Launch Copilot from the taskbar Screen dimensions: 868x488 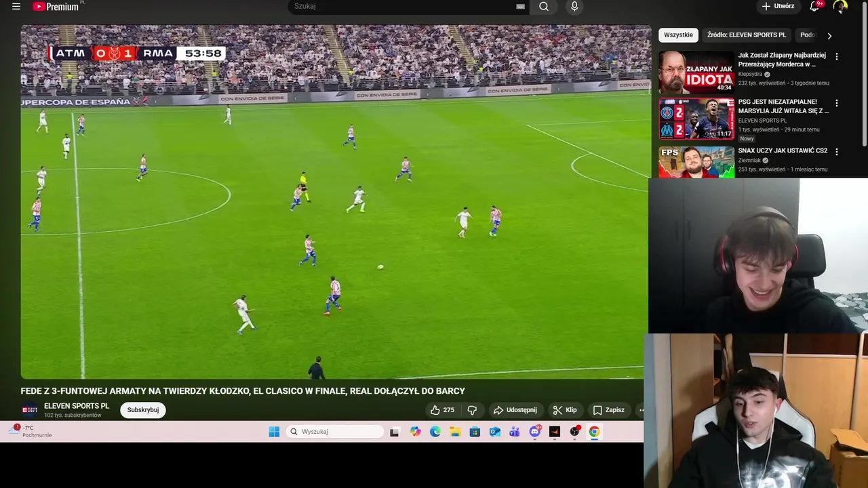coord(415,432)
